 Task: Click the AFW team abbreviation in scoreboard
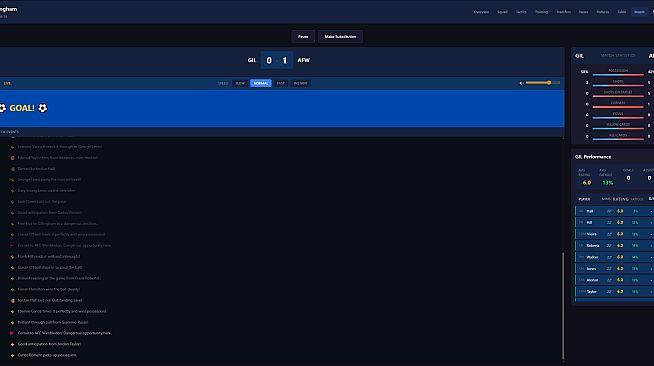point(304,60)
